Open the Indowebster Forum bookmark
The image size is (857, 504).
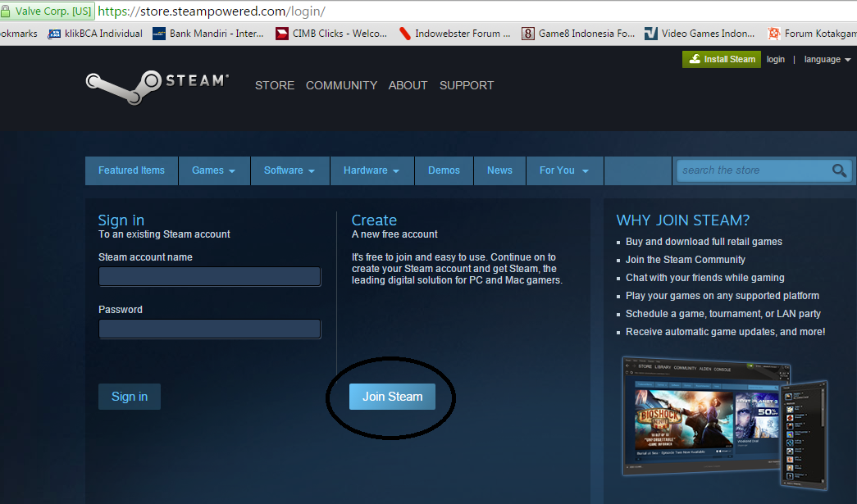(x=454, y=34)
